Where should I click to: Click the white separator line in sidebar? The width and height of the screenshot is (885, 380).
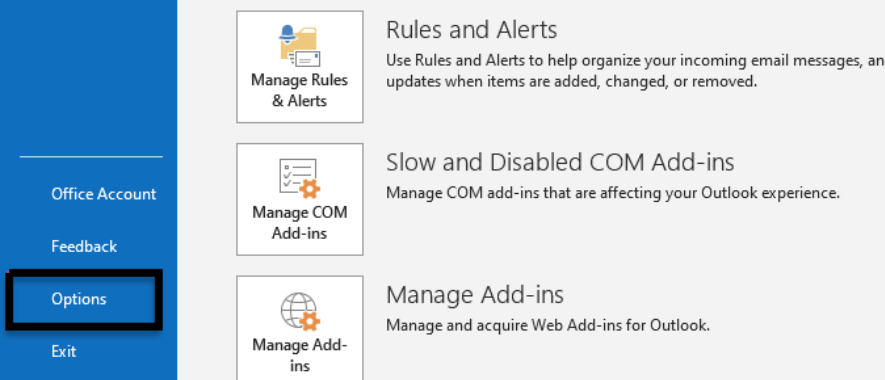coord(91,156)
